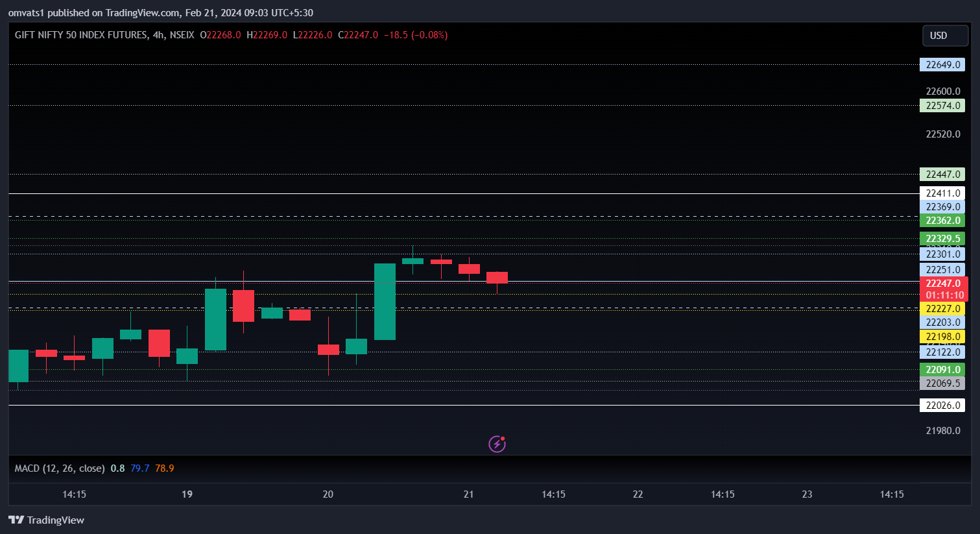Image resolution: width=980 pixels, height=534 pixels.
Task: Click the blue MACD value 79.7
Action: [139, 468]
